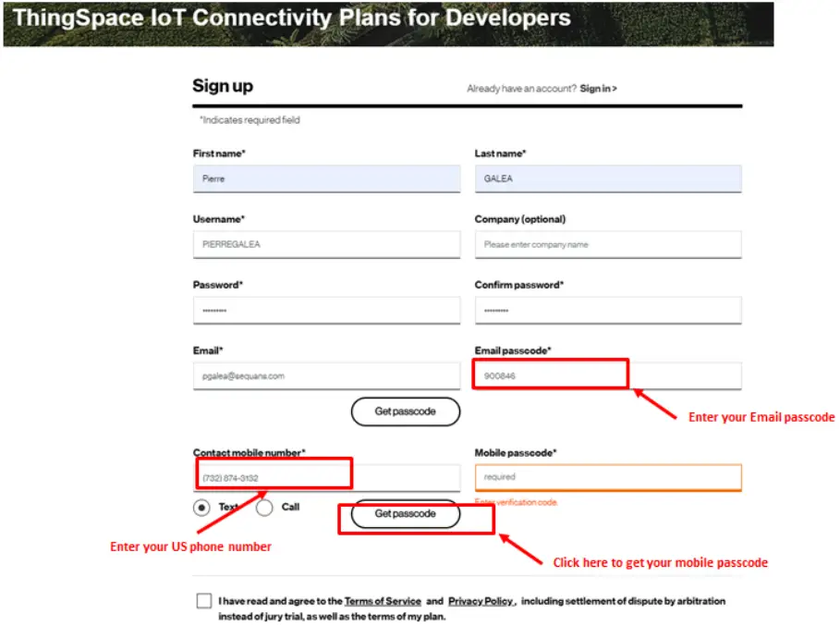Click the First name input field
Screen dimensions: 840x626
pyautogui.click(x=325, y=178)
